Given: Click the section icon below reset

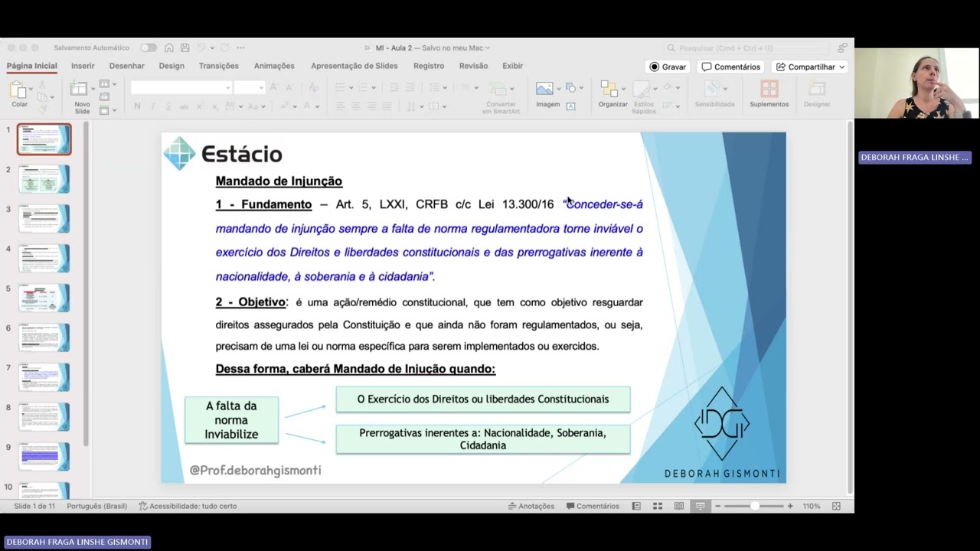Looking at the screenshot, I should 105,109.
